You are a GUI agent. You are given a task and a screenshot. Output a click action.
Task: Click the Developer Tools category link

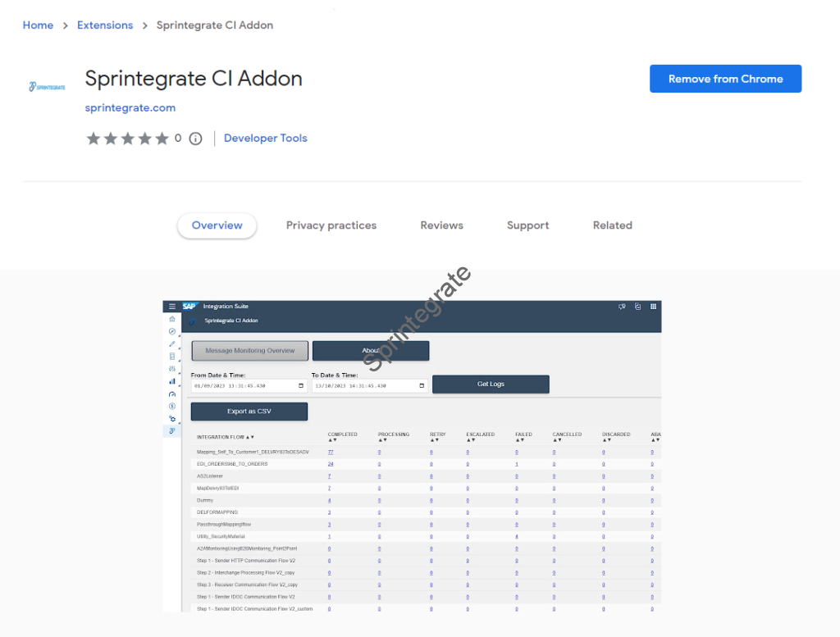tap(266, 139)
